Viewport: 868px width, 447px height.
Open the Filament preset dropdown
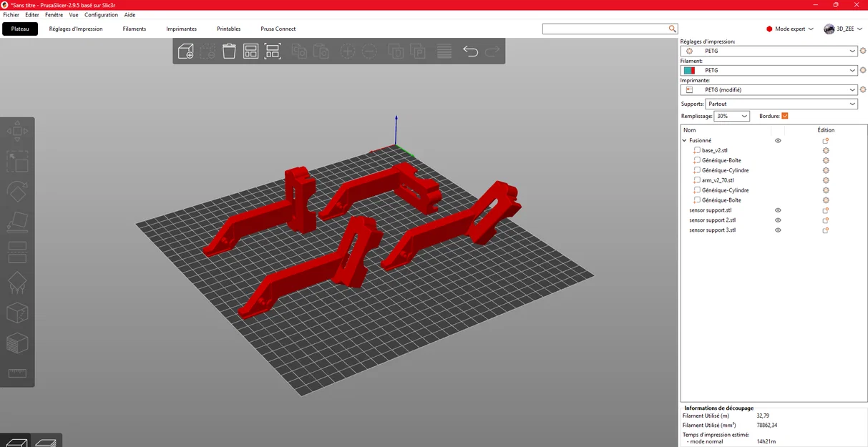pyautogui.click(x=769, y=70)
